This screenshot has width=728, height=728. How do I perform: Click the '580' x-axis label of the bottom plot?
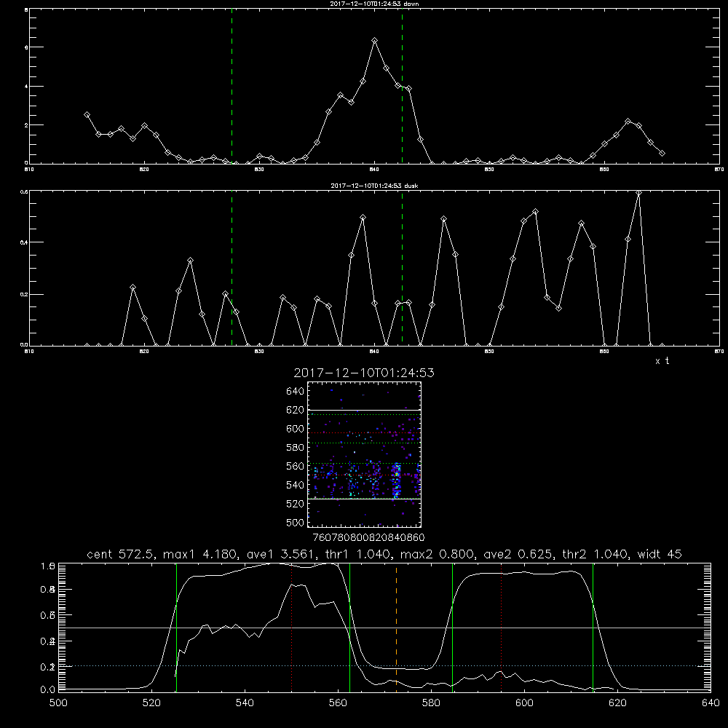(431, 703)
